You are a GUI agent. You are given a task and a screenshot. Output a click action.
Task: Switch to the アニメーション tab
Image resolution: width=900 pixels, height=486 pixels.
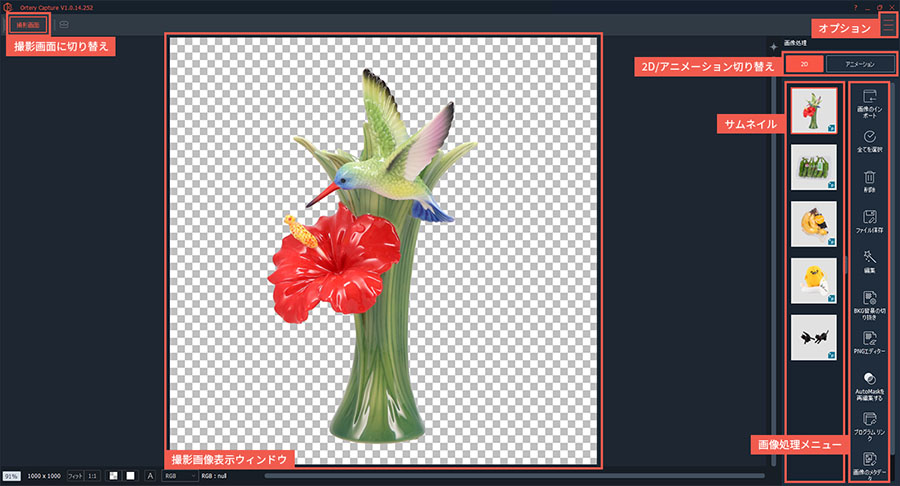click(x=860, y=64)
